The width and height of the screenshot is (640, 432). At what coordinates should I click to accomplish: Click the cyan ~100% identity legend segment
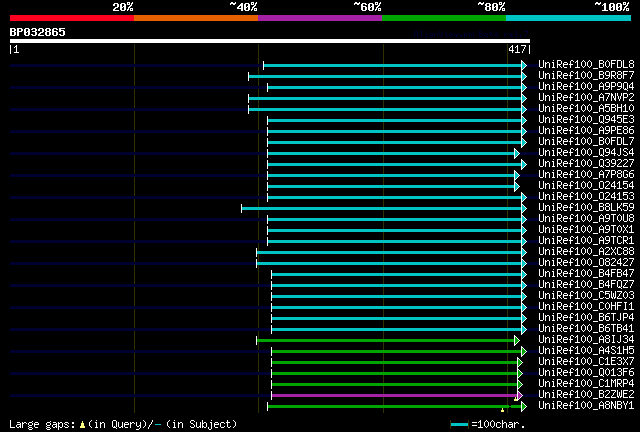(568, 18)
